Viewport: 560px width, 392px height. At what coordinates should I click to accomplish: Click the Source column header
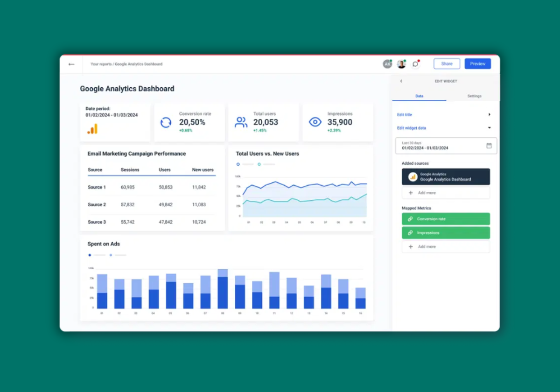95,170
